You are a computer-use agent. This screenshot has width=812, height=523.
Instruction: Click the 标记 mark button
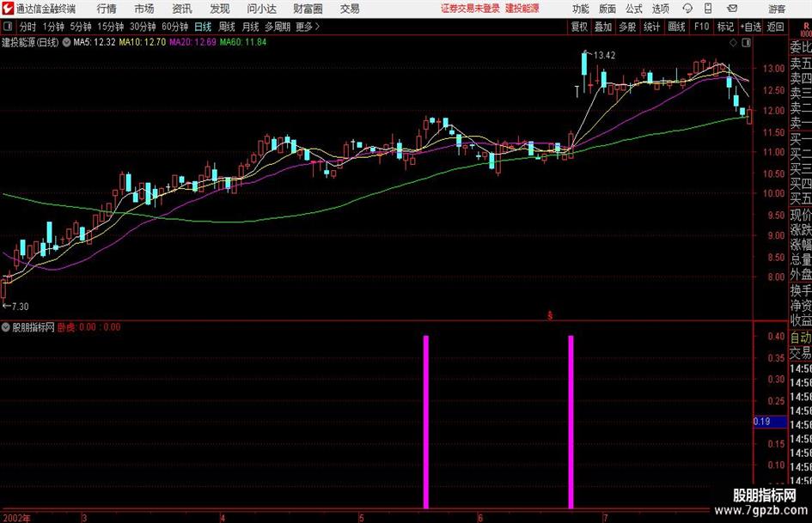point(725,27)
